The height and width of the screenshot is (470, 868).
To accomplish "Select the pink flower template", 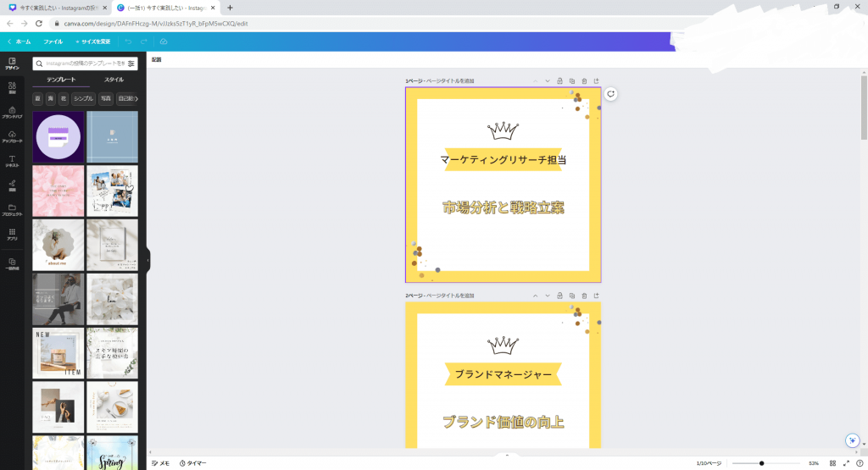I will tap(58, 191).
